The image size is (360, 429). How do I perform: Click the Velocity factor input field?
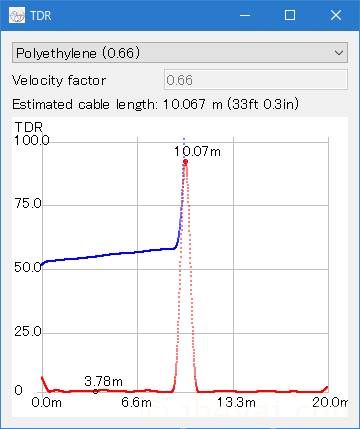(256, 80)
